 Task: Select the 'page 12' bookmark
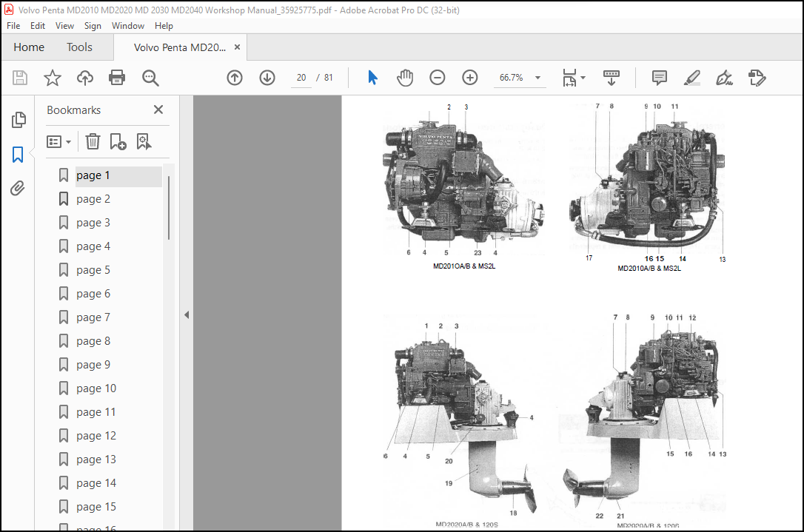click(96, 436)
